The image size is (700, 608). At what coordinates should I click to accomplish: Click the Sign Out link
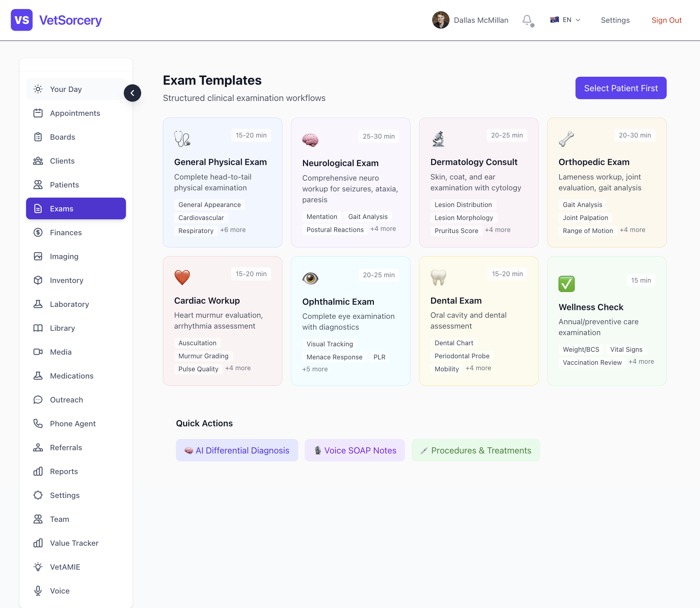(666, 20)
